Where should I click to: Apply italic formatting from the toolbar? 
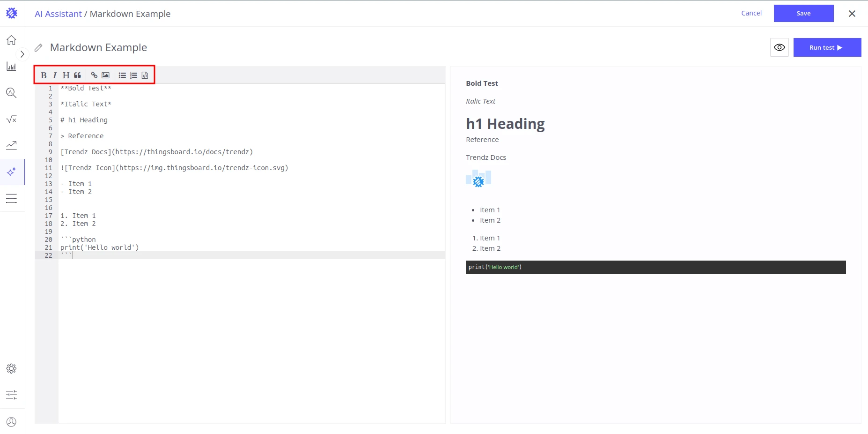55,75
